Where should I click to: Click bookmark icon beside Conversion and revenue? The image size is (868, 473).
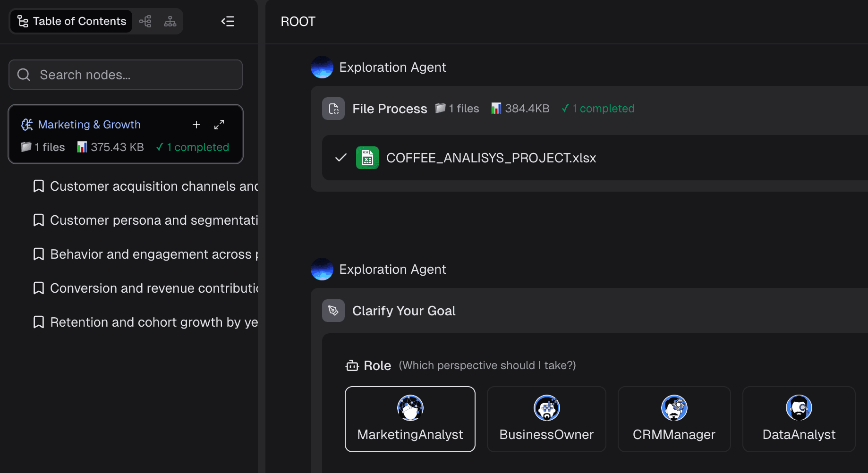[x=39, y=288]
